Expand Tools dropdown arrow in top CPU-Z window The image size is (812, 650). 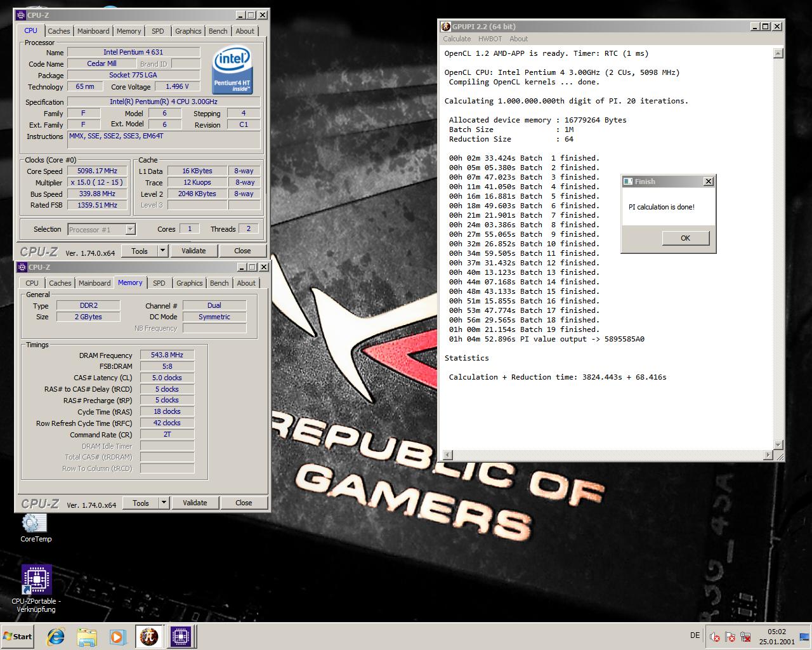pos(162,251)
